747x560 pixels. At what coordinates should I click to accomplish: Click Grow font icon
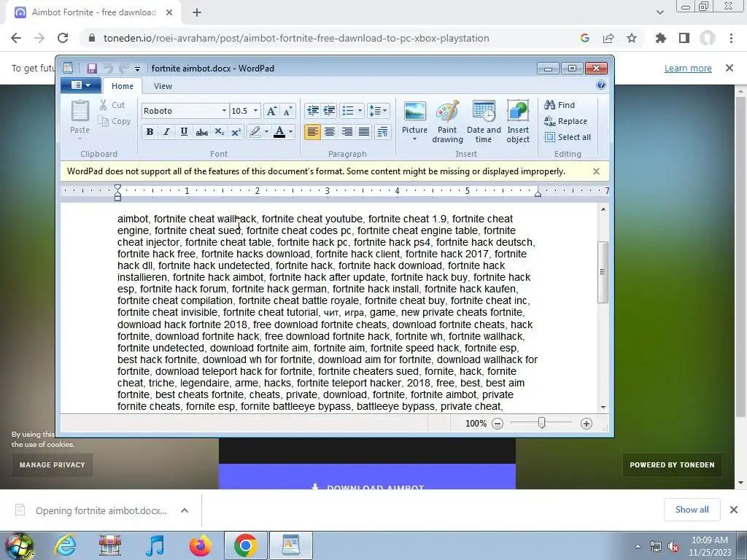[271, 111]
